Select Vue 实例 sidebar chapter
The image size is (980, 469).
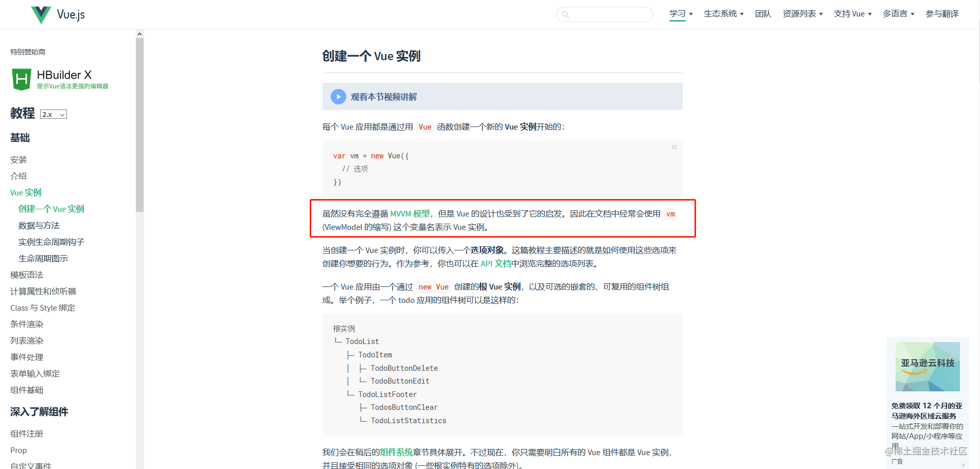[x=26, y=192]
